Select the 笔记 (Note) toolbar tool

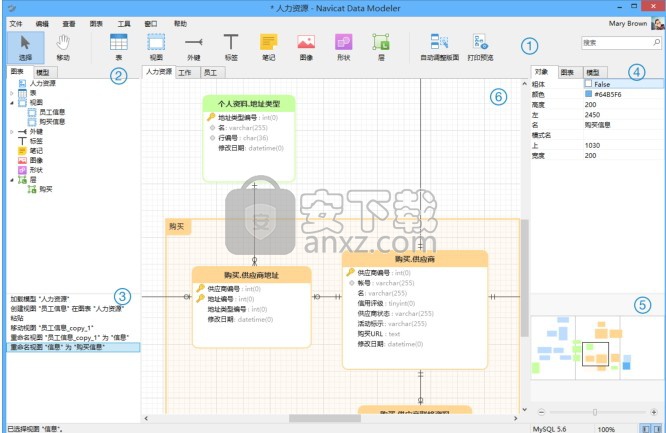coord(268,48)
